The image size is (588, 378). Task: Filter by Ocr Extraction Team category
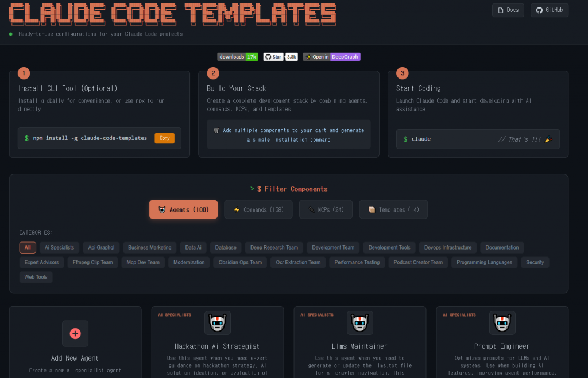[298, 262]
